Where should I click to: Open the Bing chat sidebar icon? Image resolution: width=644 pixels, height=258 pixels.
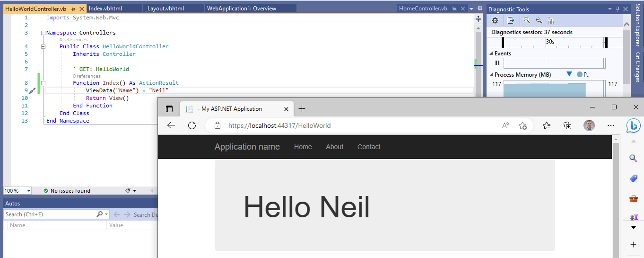(x=634, y=125)
